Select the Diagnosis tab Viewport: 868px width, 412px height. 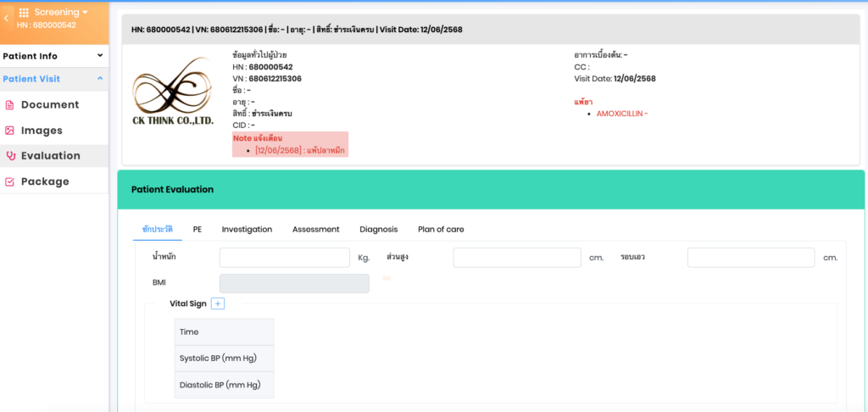click(x=378, y=229)
